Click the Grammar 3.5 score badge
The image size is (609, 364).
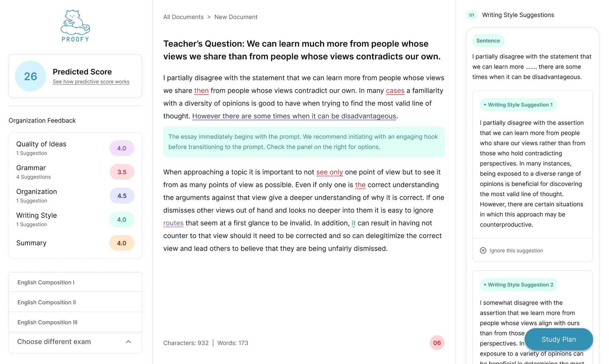coord(122,172)
